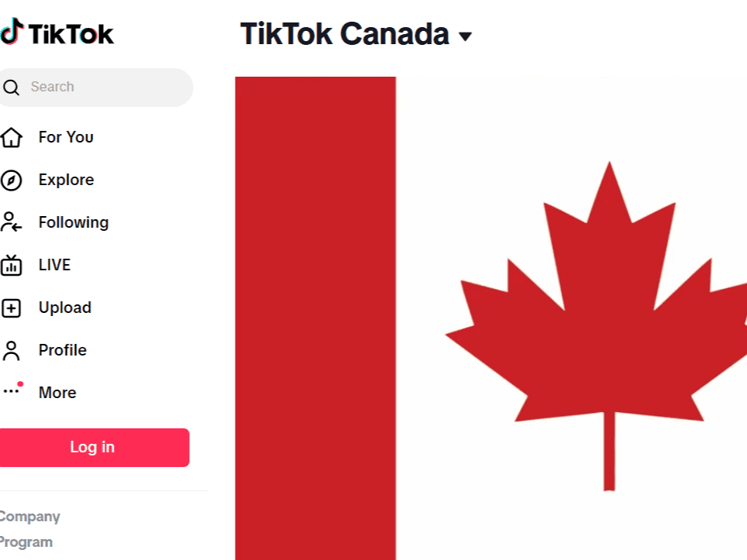Viewport: 747px width, 560px height.
Task: Click the For You home icon
Action: point(11,138)
